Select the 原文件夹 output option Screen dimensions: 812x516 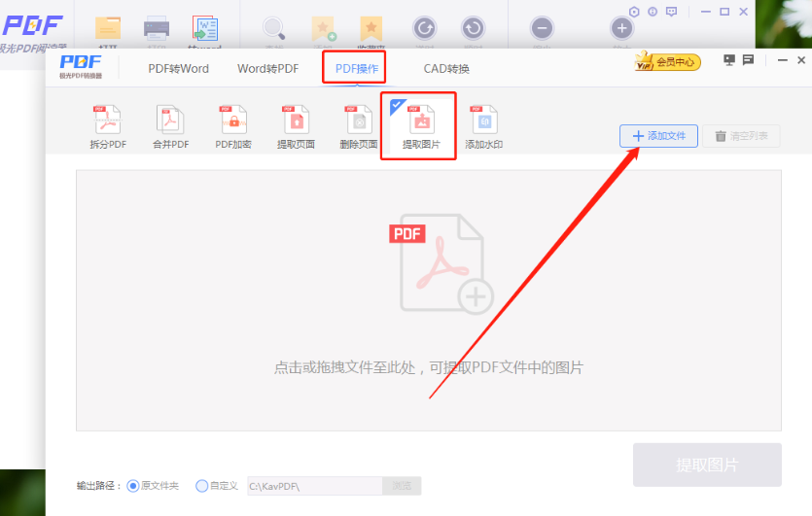coord(153,486)
